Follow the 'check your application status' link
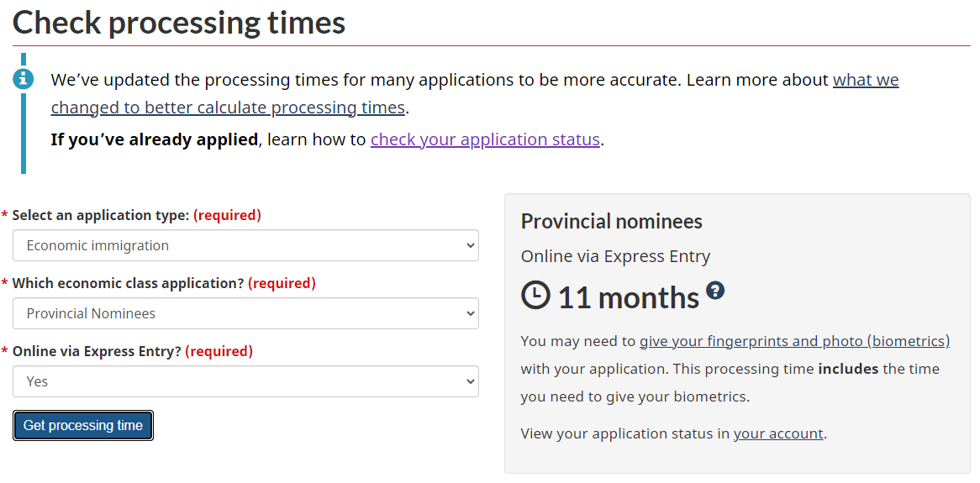 (485, 139)
